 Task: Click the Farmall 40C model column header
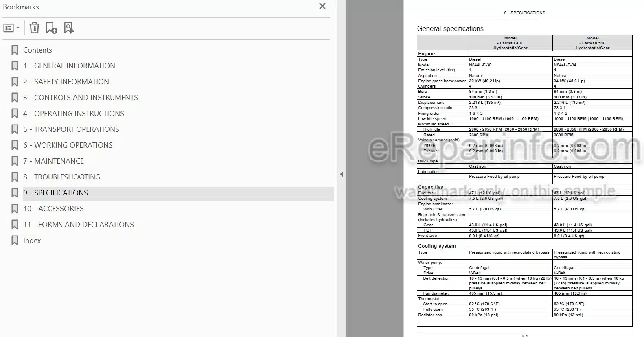point(510,43)
